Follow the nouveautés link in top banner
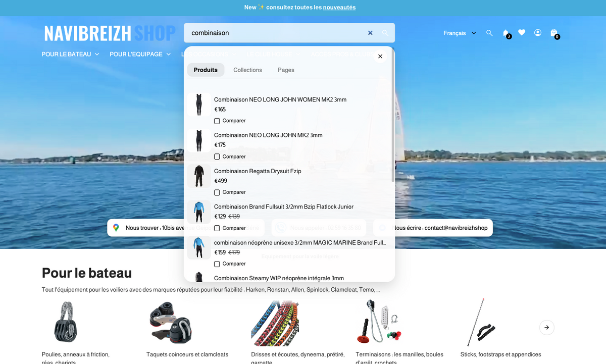 click(339, 8)
